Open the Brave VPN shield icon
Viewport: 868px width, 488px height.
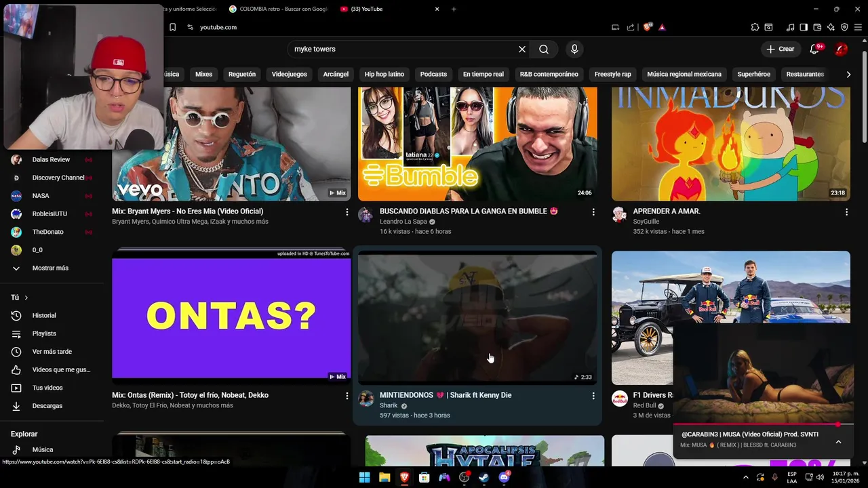(844, 27)
